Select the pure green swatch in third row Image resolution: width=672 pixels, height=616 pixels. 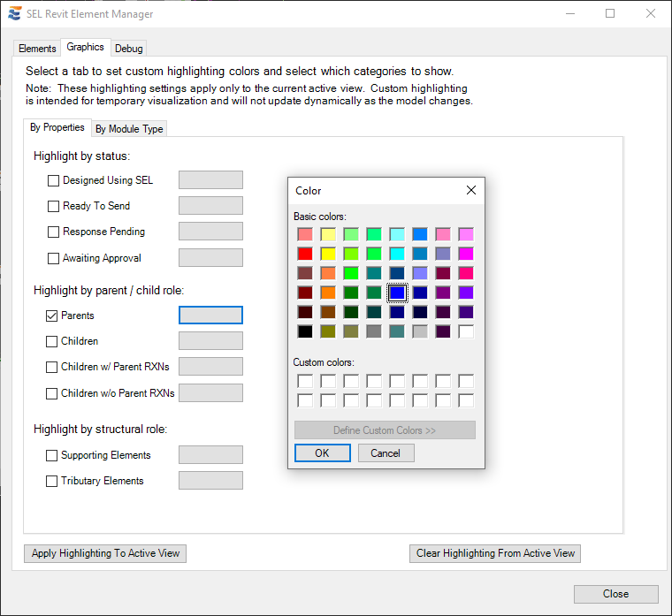pos(351,273)
